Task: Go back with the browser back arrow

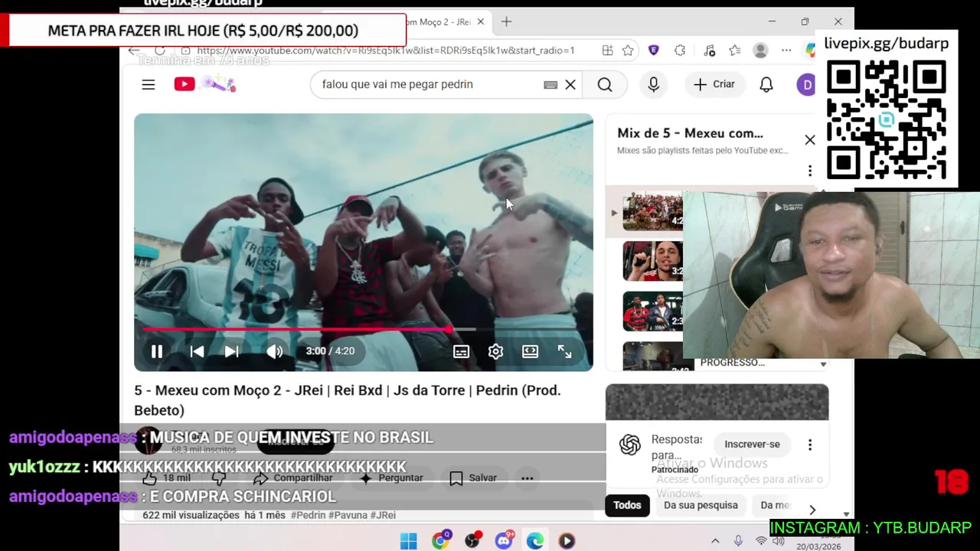Action: 134,51
